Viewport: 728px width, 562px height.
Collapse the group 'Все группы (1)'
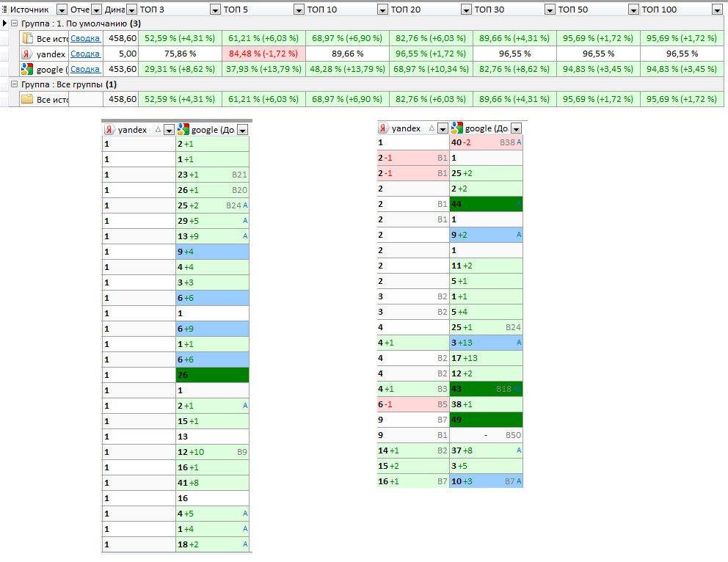click(x=14, y=84)
